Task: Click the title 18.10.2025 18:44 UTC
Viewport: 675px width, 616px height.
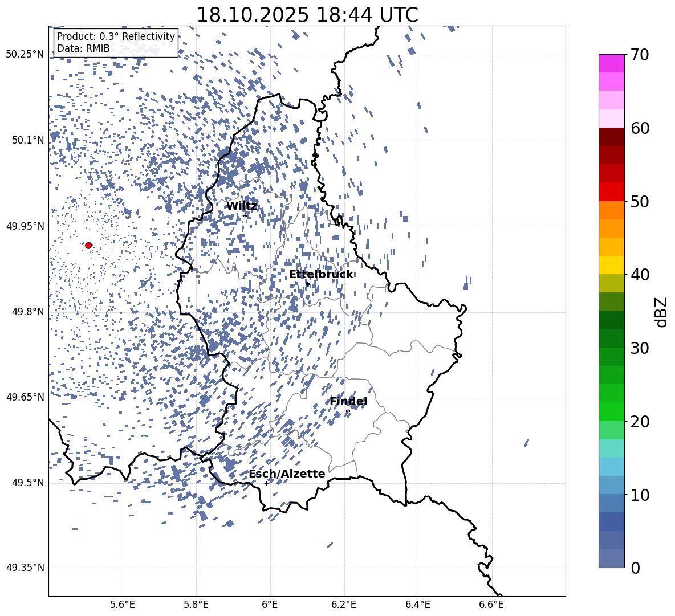Action: 307,15
